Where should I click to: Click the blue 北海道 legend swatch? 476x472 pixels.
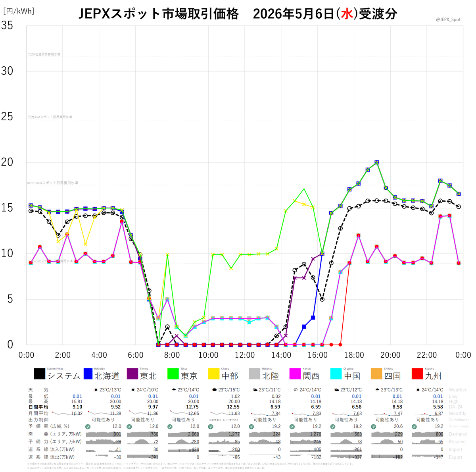(x=87, y=374)
